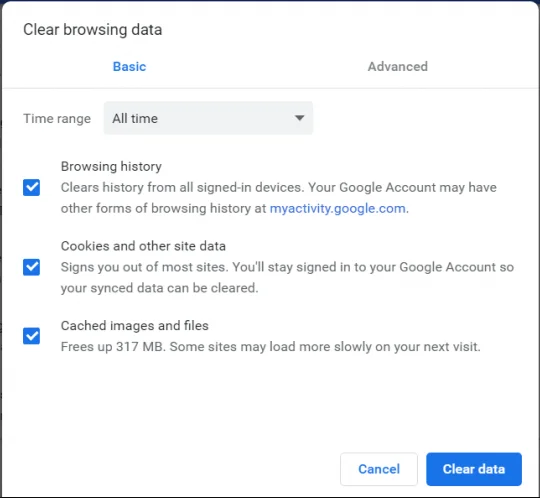Image resolution: width=540 pixels, height=498 pixels.
Task: Click the Time range label
Action: (57, 118)
